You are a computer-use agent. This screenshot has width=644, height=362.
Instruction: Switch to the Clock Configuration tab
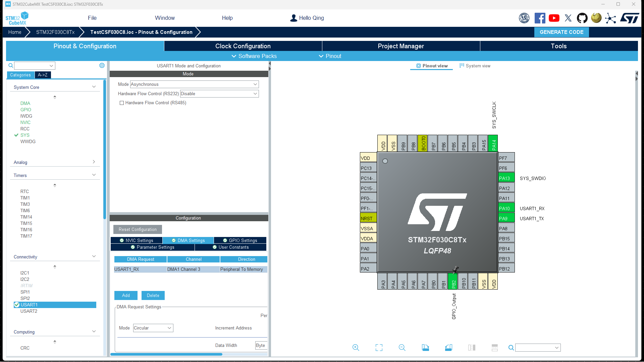243,46
